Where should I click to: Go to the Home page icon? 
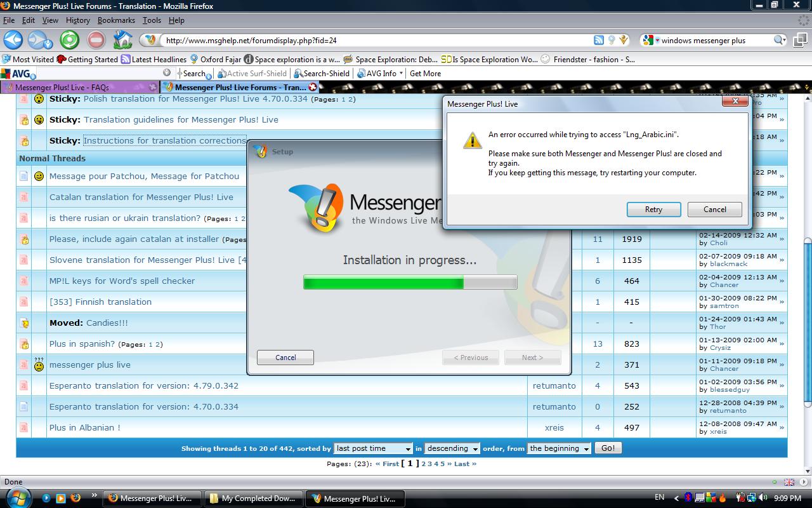(122, 40)
